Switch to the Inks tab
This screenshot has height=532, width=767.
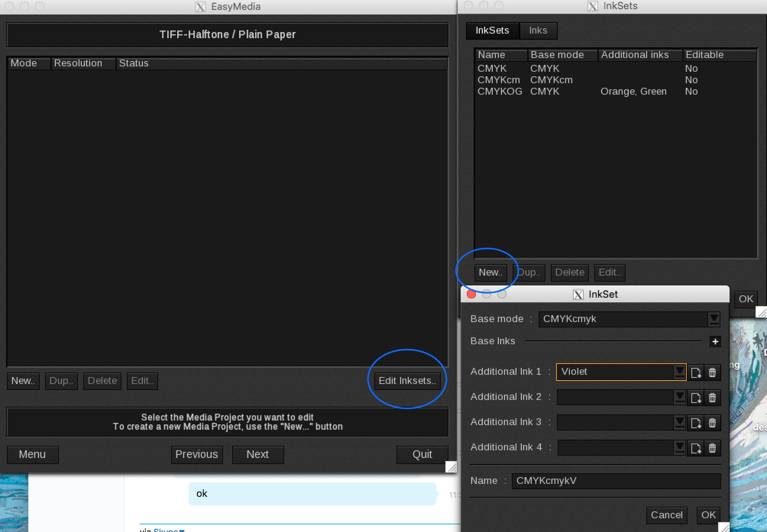[538, 31]
